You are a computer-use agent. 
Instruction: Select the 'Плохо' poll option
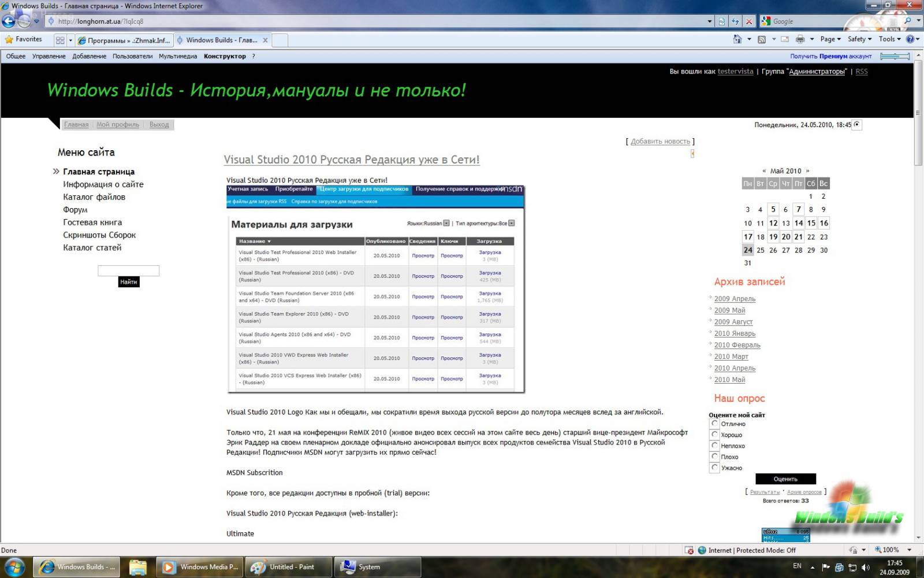pyautogui.click(x=715, y=457)
